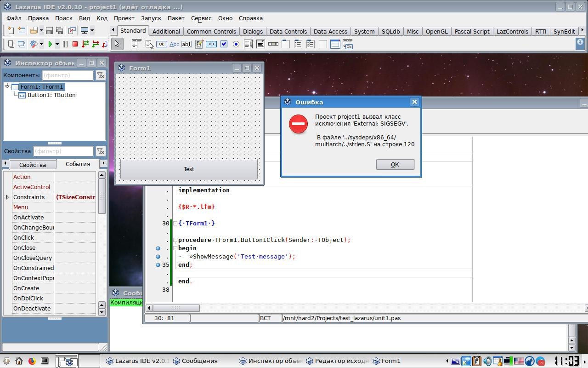This screenshot has height=368, width=588.
Task: Open the Запуск menu
Action: coord(151,18)
